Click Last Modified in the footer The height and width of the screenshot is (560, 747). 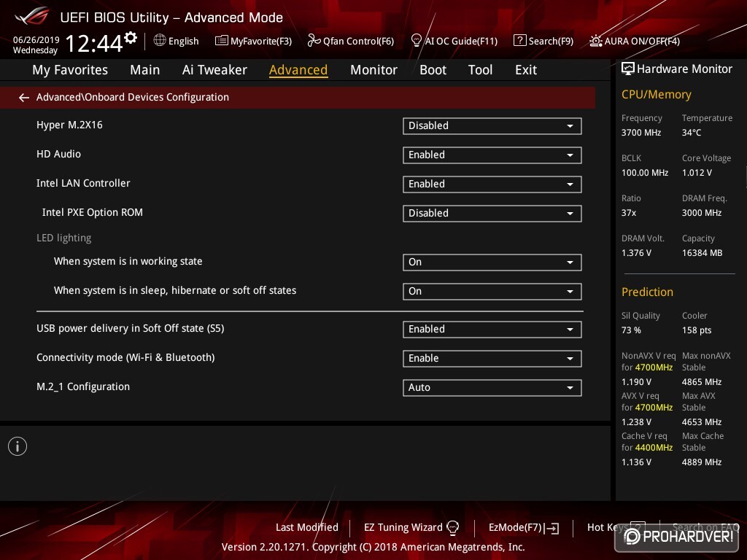coord(307,527)
